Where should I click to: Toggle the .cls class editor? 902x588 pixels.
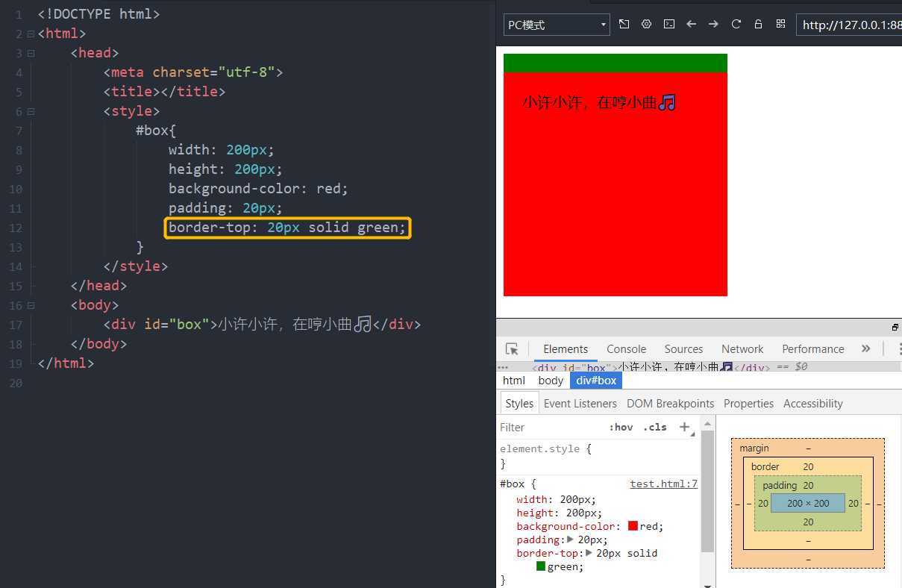point(654,427)
